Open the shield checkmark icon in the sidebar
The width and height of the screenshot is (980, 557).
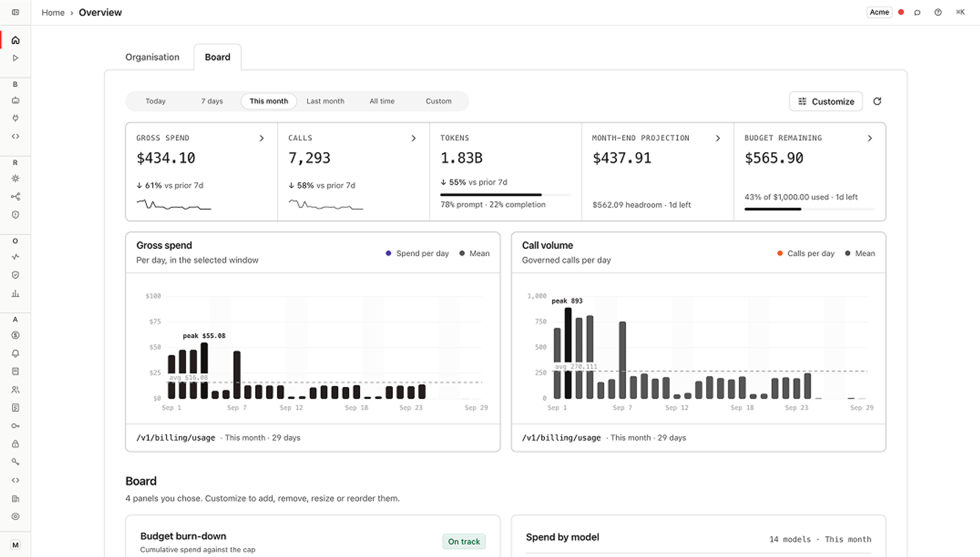coord(15,275)
